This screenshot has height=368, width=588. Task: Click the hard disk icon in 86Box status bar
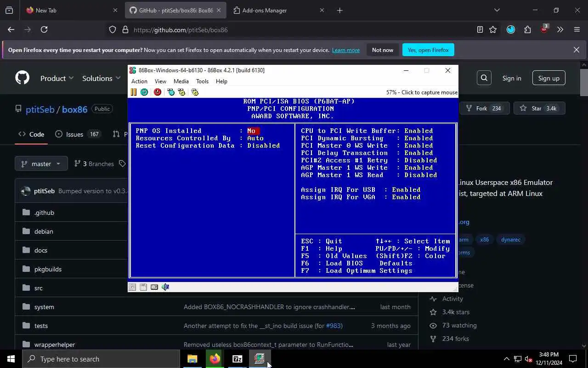(x=154, y=287)
